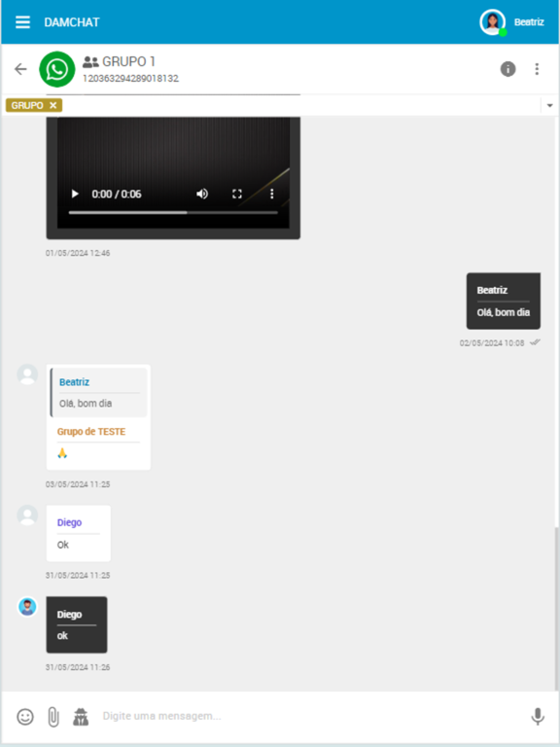The height and width of the screenshot is (747, 560).
Task: Click the chat vertical scrollbar
Action: (x=557, y=607)
